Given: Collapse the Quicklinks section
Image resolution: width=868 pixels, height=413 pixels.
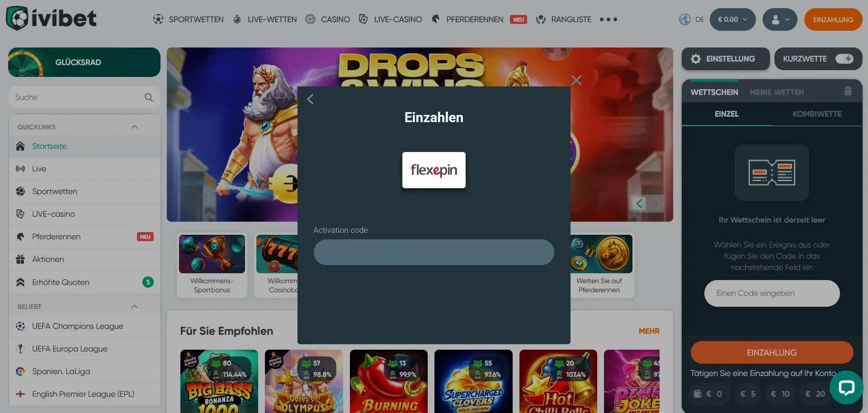Looking at the screenshot, I should (x=134, y=127).
